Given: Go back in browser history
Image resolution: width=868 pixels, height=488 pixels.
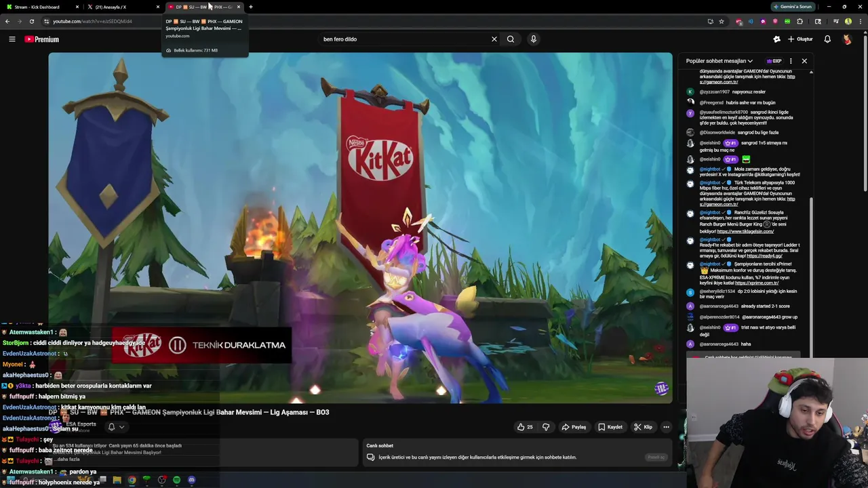Looking at the screenshot, I should coord(7,21).
